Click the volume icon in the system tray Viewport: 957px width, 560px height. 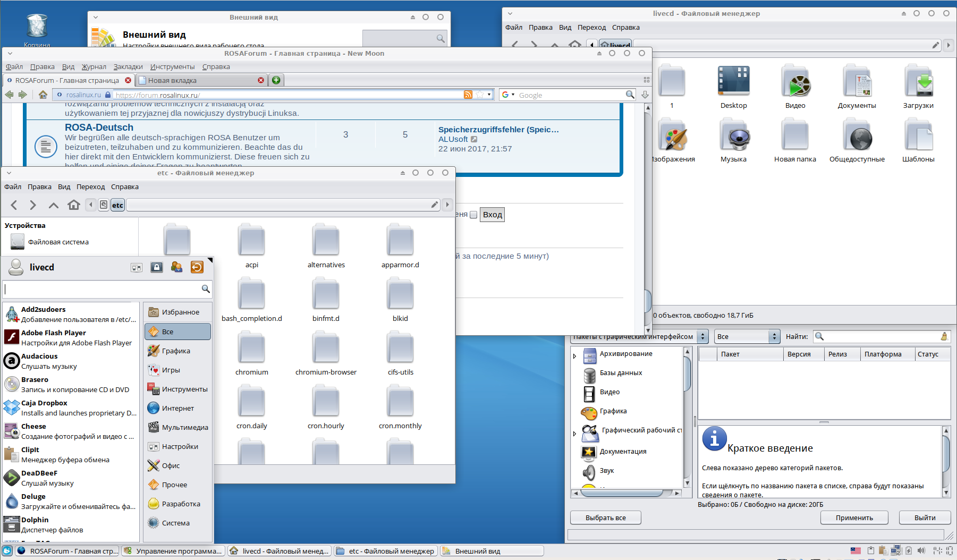tap(921, 551)
